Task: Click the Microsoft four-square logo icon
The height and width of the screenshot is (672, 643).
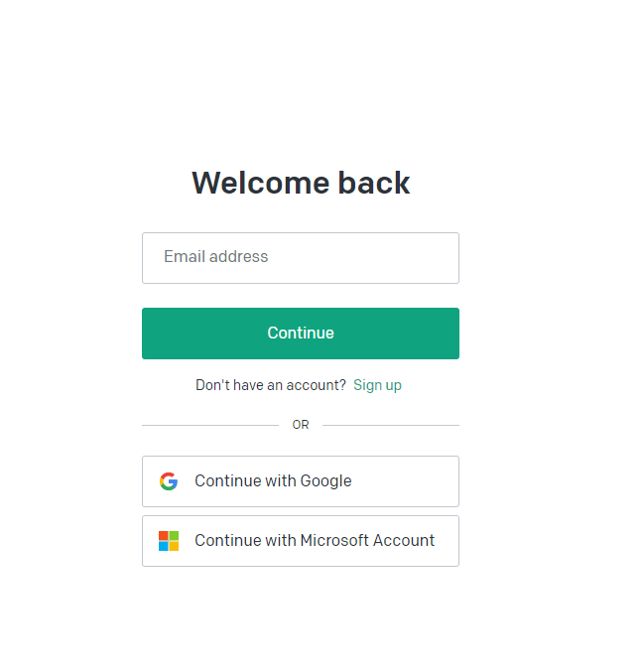Action: point(169,541)
